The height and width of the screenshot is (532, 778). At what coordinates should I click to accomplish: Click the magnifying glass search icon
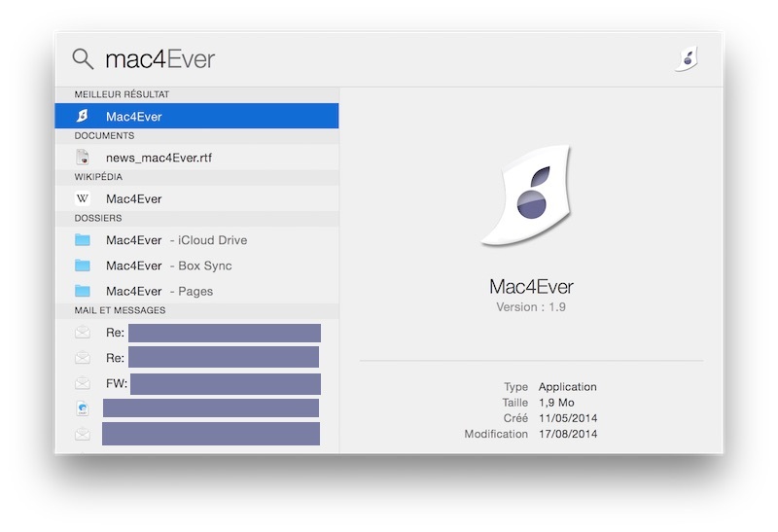[83, 59]
